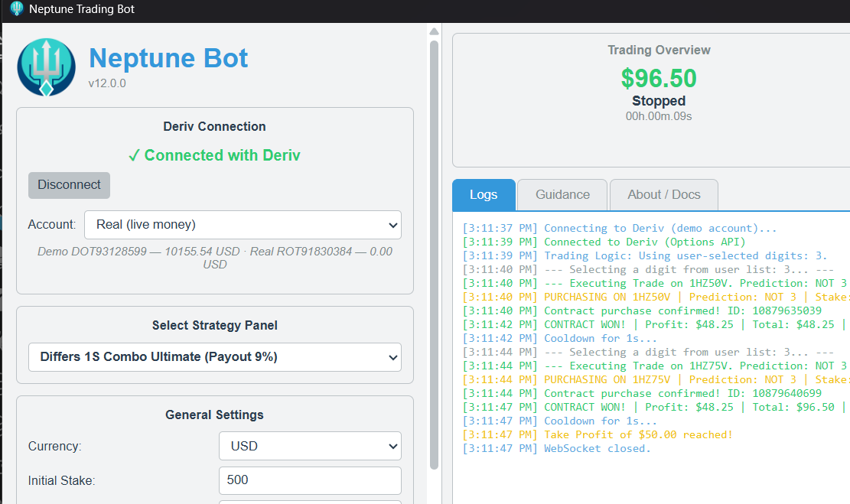Click the 3:11:42 PM CONTRACT WON log line
Screen dimensions: 850x504
click(656, 324)
